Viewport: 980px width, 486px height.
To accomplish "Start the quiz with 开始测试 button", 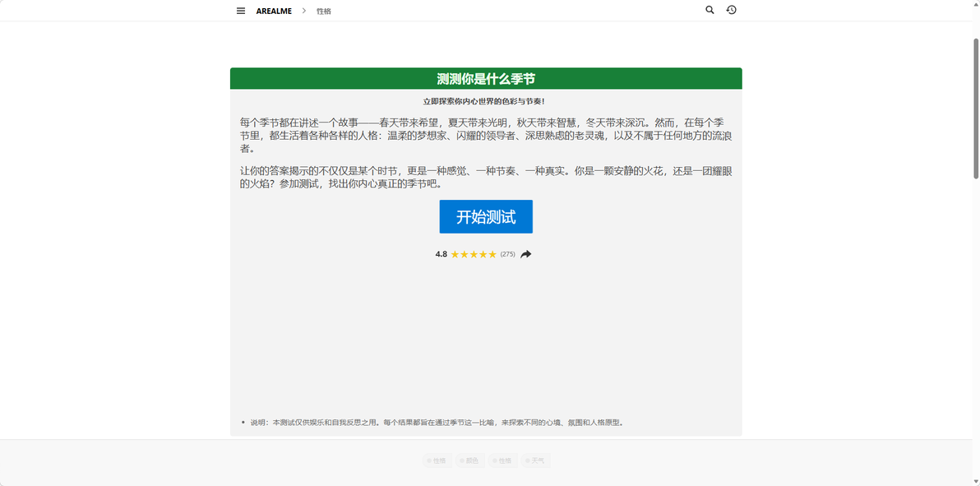I will click(486, 216).
